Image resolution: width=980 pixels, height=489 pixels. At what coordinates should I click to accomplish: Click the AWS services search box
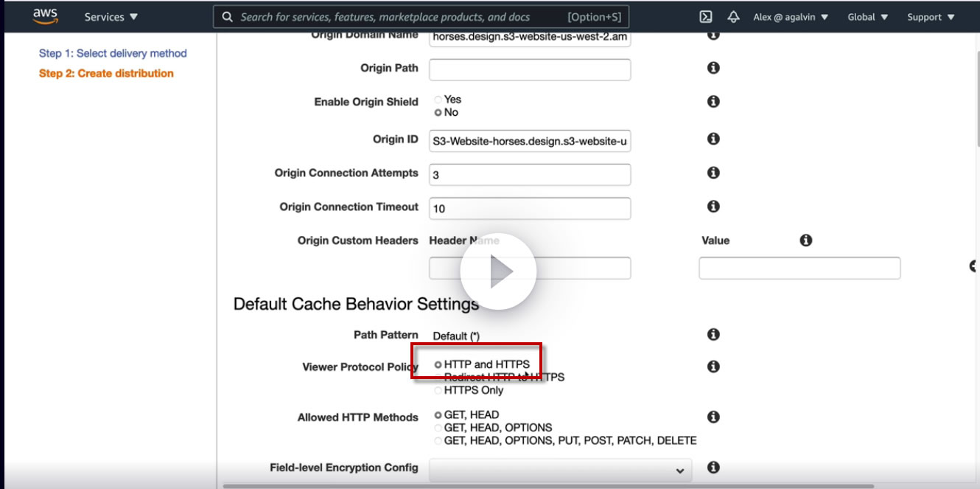(x=421, y=17)
